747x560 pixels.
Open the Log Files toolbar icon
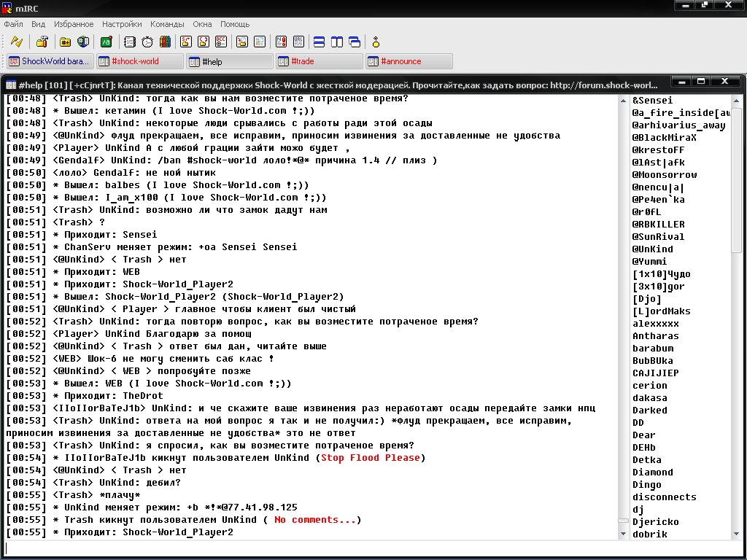260,42
